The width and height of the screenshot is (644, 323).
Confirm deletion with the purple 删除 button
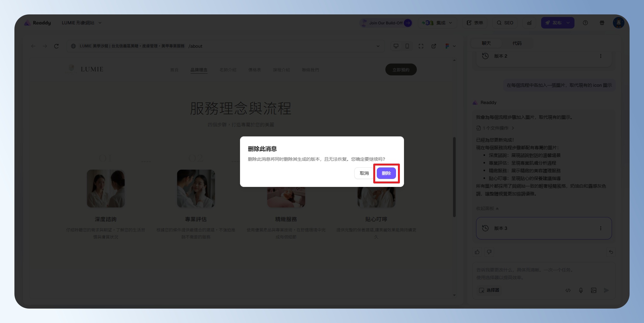pyautogui.click(x=386, y=173)
